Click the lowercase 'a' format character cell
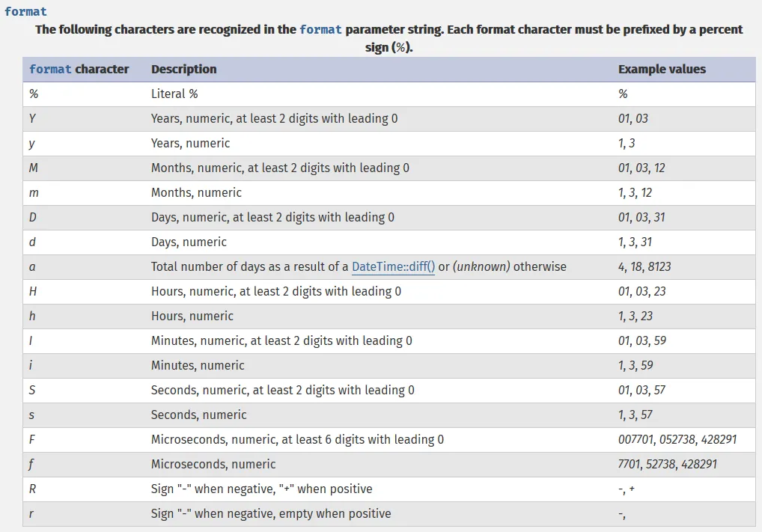The image size is (762, 532). pos(32,266)
